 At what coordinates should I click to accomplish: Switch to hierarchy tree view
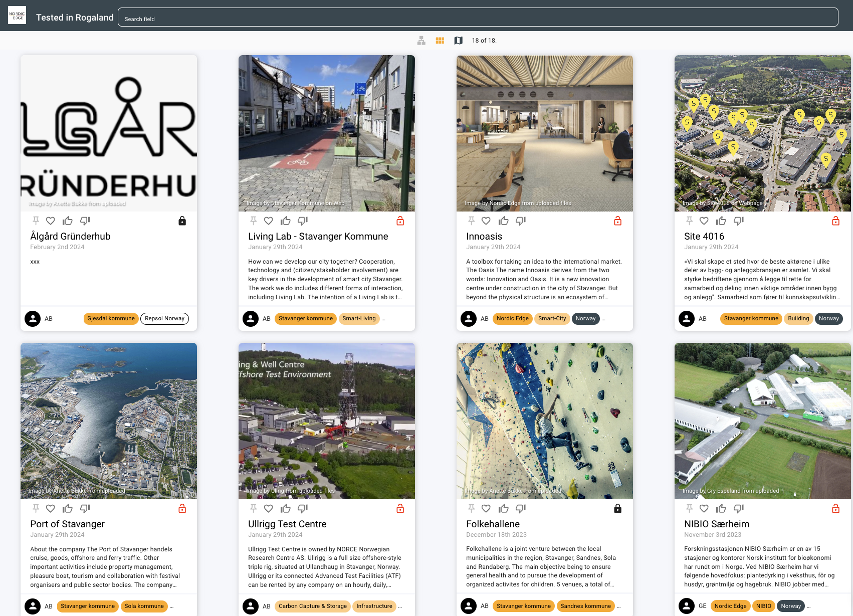point(421,41)
